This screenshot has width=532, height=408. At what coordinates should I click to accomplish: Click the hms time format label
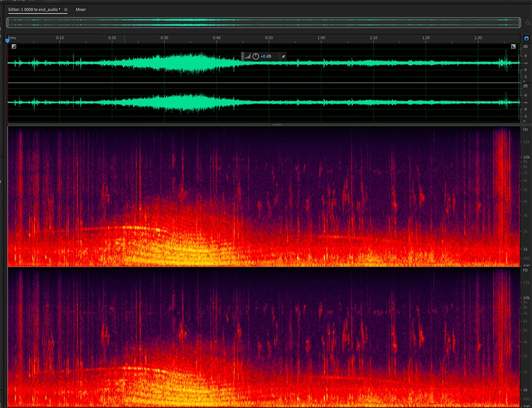[x=12, y=38]
